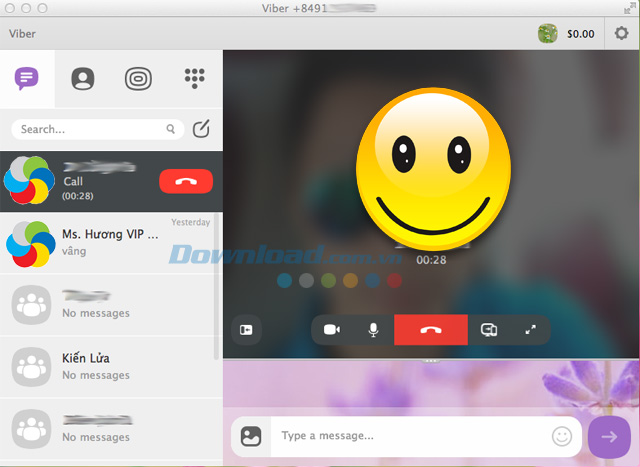
Task: Click the profile avatar in header
Action: click(x=548, y=33)
